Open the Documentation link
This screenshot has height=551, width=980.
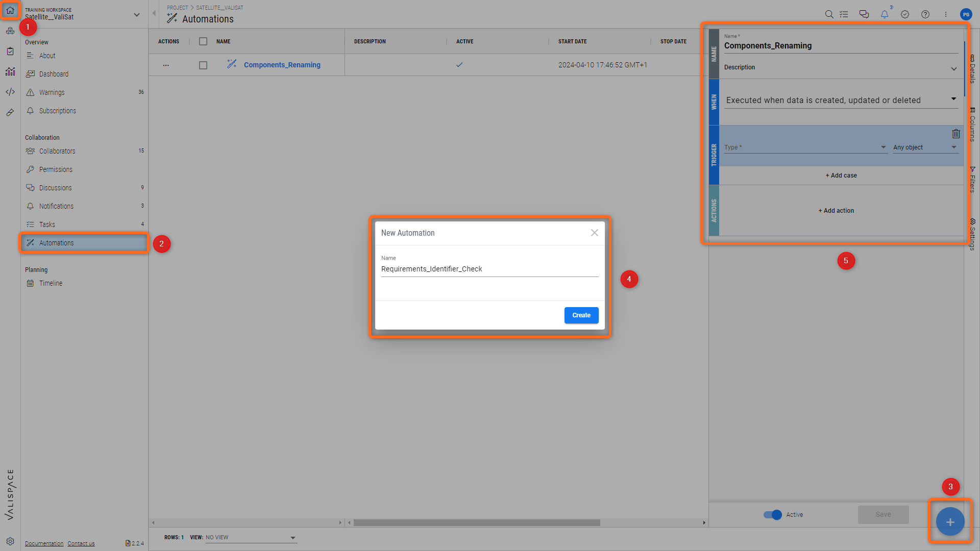coord(44,543)
